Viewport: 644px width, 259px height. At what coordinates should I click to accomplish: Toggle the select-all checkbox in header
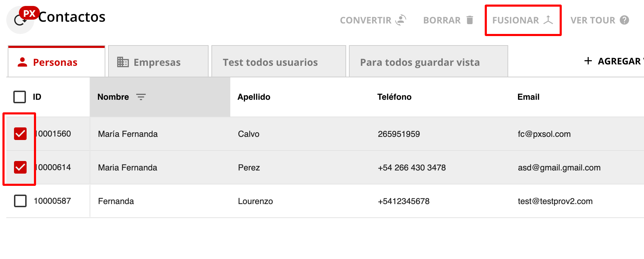(20, 97)
